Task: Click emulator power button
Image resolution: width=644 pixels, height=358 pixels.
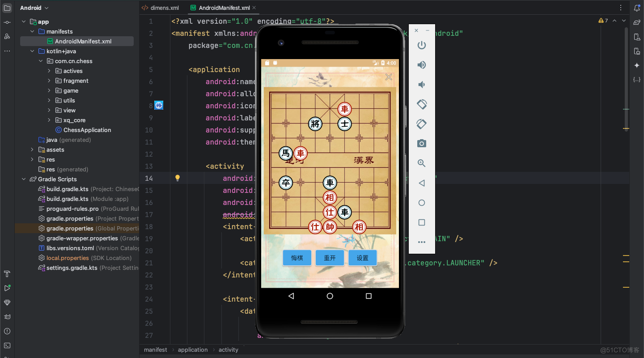Action: point(421,45)
